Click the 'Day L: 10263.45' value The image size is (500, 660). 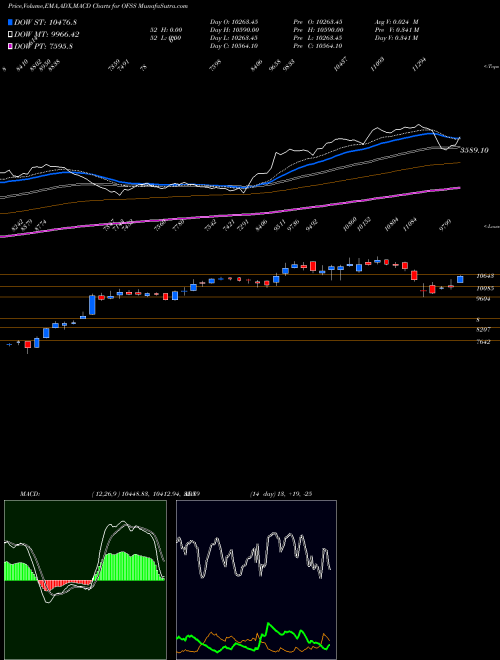pyautogui.click(x=234, y=38)
